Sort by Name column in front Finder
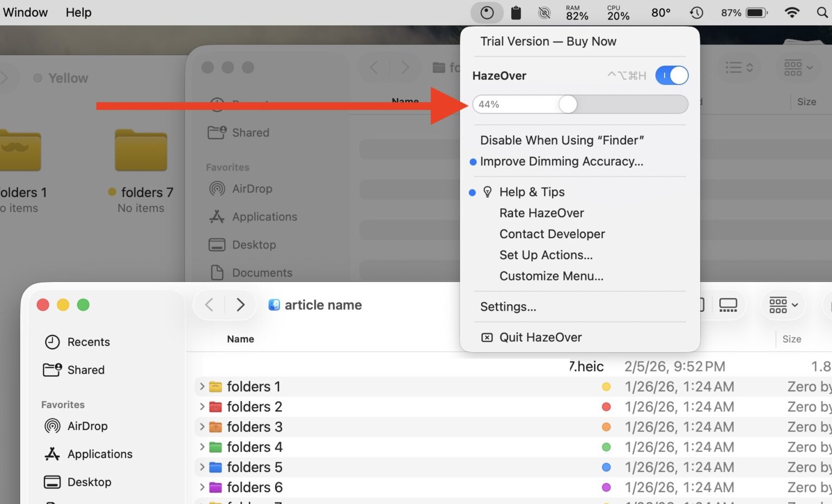This screenshot has width=832, height=504. 240,339
